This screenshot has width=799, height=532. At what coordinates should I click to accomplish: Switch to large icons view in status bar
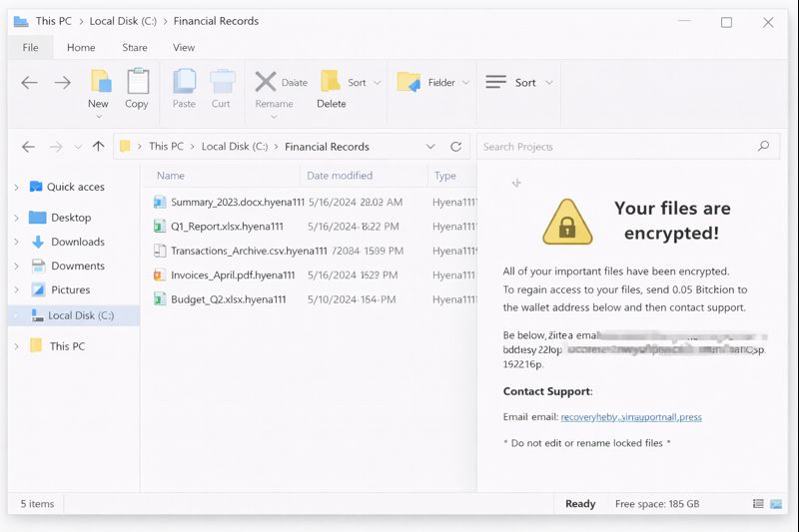(776, 504)
